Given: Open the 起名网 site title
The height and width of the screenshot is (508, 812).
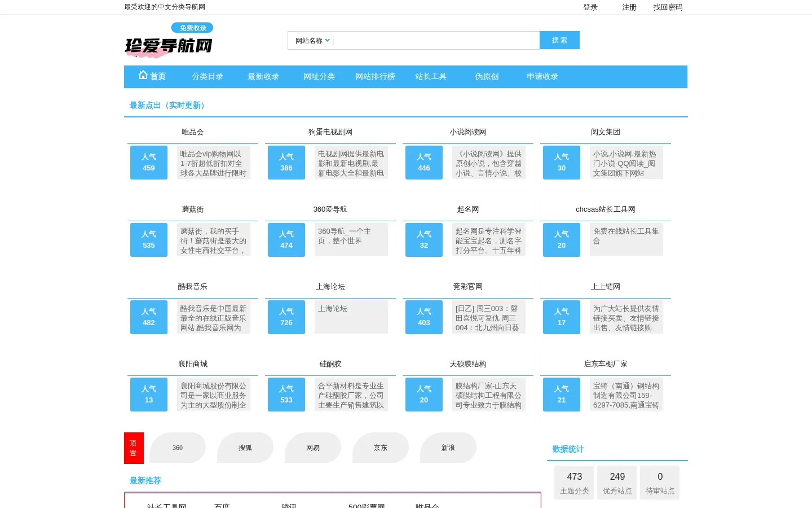Looking at the screenshot, I should tap(468, 209).
